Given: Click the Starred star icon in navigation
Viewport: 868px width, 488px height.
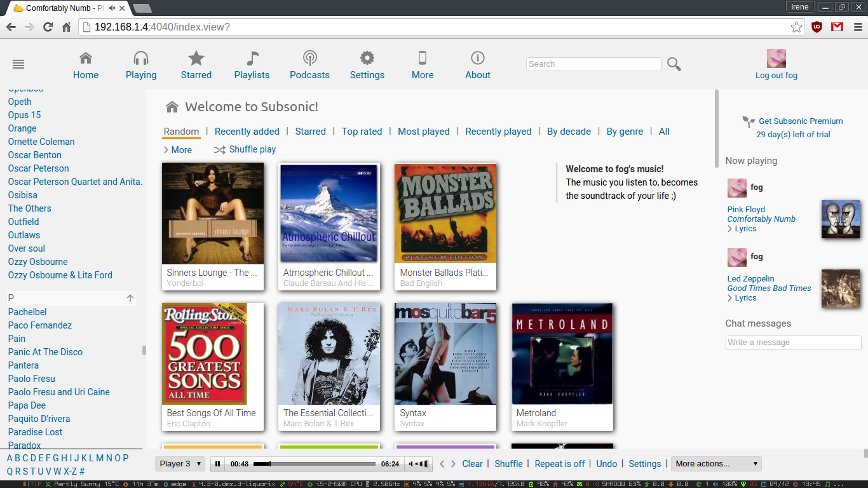Looking at the screenshot, I should click(x=196, y=59).
